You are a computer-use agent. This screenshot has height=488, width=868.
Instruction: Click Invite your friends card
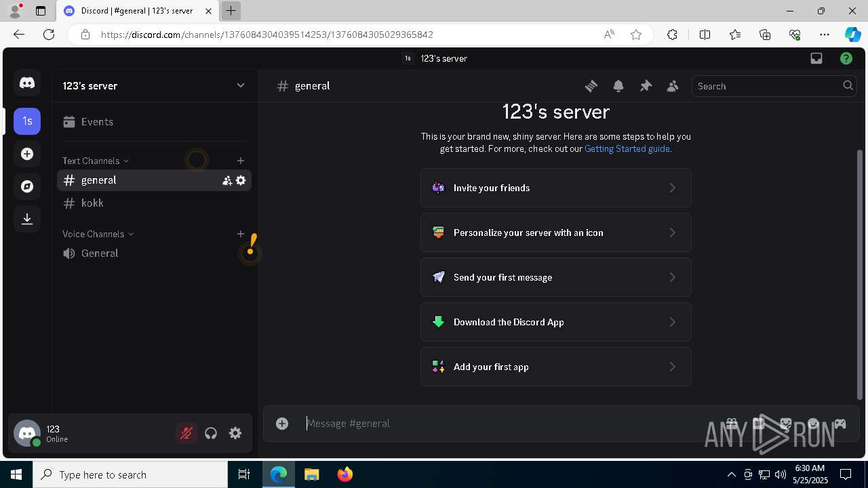556,188
